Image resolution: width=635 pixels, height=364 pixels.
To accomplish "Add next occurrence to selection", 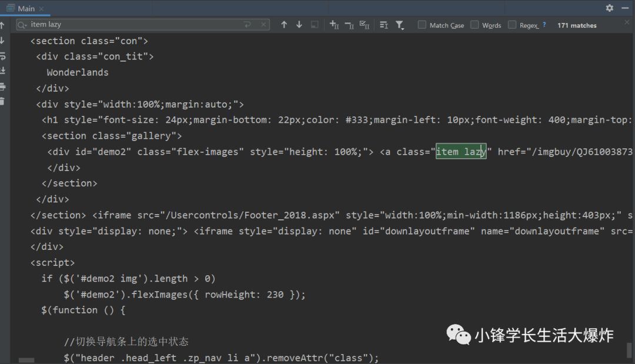I will point(334,25).
